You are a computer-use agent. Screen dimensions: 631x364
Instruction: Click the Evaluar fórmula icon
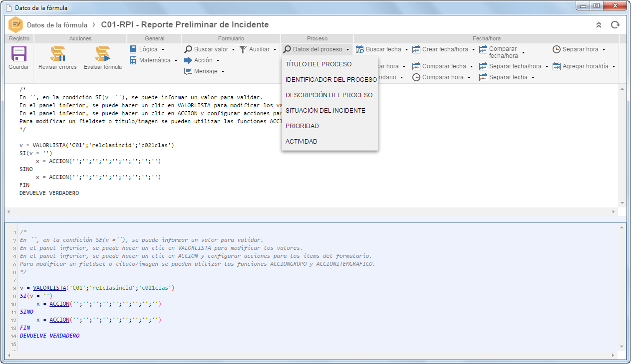coord(102,54)
